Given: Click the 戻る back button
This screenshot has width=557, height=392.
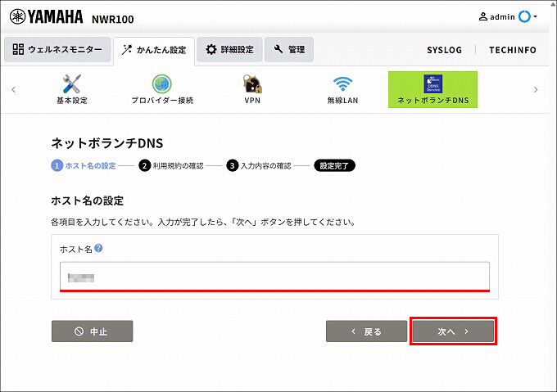Looking at the screenshot, I should (x=367, y=331).
